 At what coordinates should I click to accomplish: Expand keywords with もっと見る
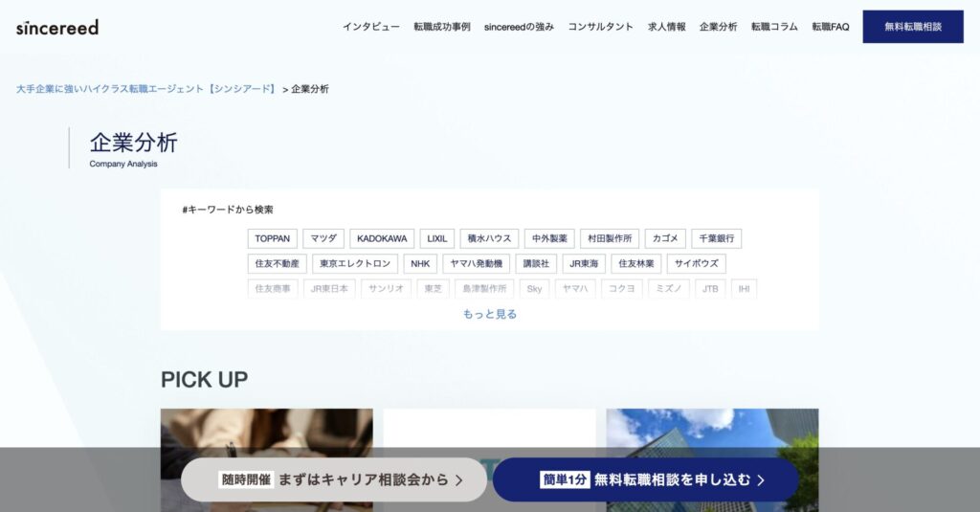click(x=489, y=314)
